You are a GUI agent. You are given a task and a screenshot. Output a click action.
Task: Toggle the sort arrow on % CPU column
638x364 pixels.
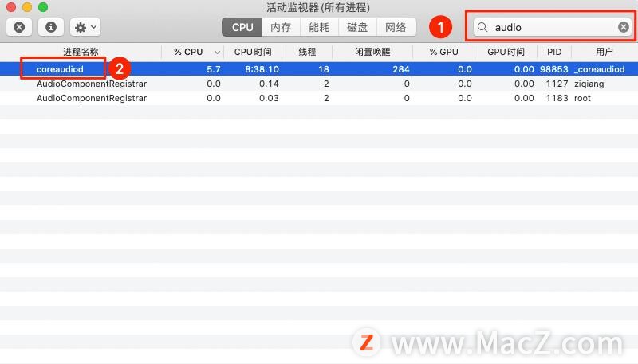point(217,53)
